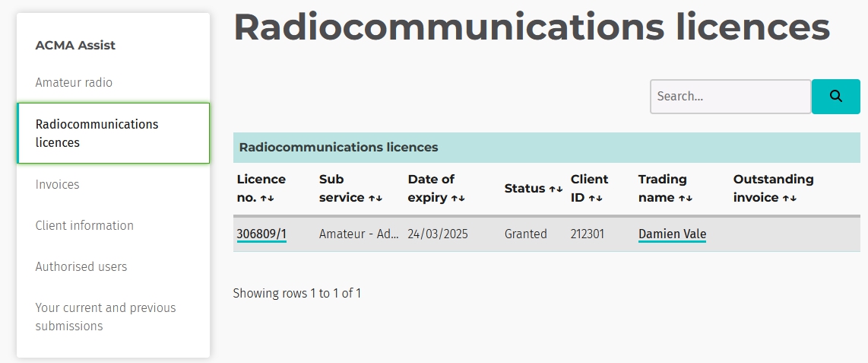Select Radiocommunications licences sidebar item
Image resolution: width=868 pixels, height=363 pixels.
97,133
